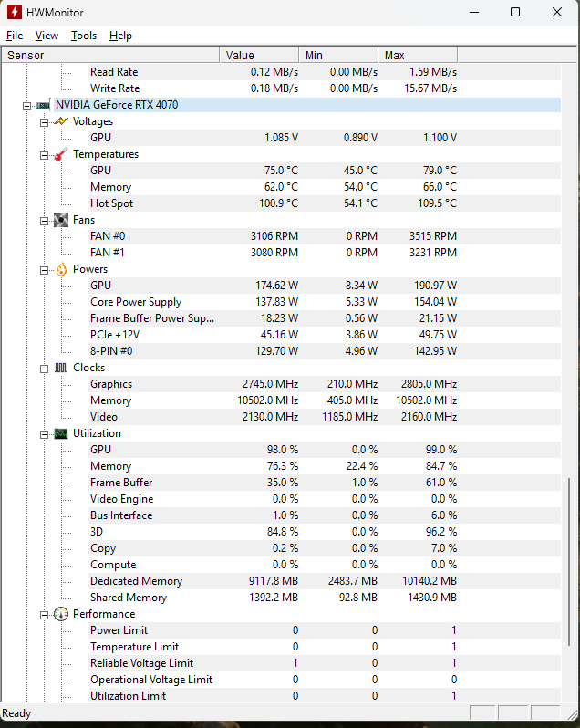Screen dimensions: 580x728
Task: Click the Powers flame icon
Action: 61,269
